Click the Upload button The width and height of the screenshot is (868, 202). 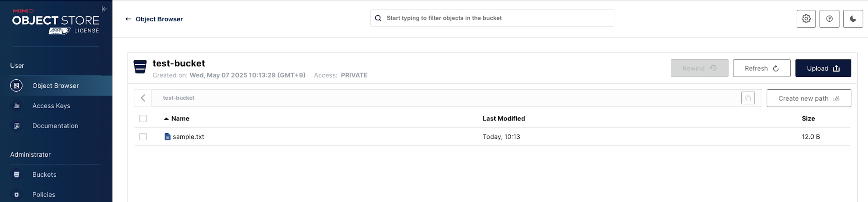823,69
